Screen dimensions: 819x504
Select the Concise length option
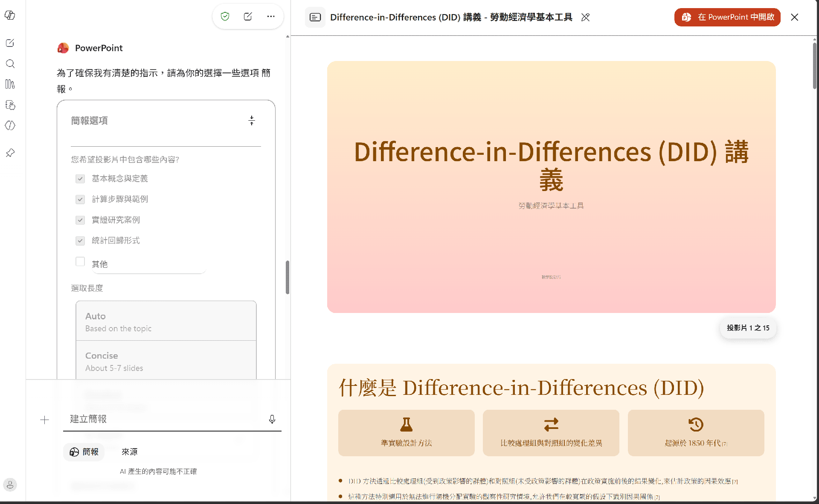(x=166, y=360)
